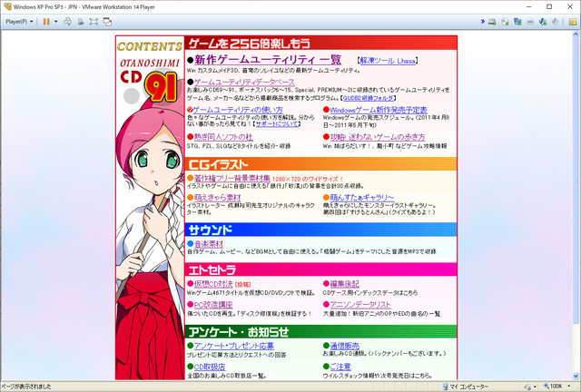Click the printer device icon

[530, 22]
